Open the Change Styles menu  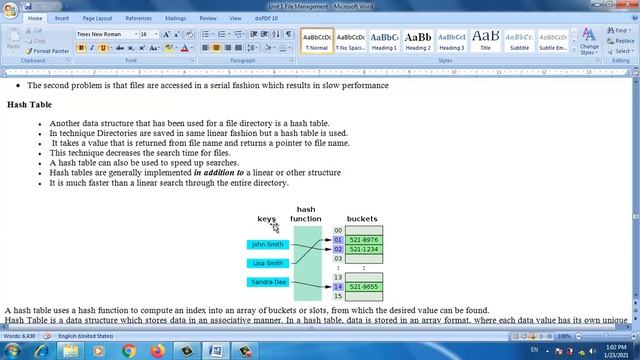(x=589, y=41)
